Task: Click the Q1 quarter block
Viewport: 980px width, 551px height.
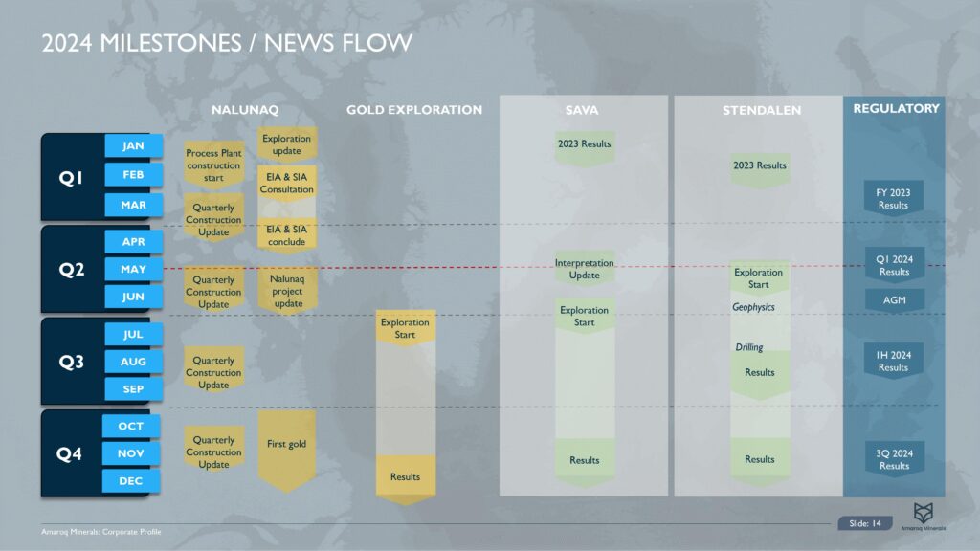Action: [72, 177]
